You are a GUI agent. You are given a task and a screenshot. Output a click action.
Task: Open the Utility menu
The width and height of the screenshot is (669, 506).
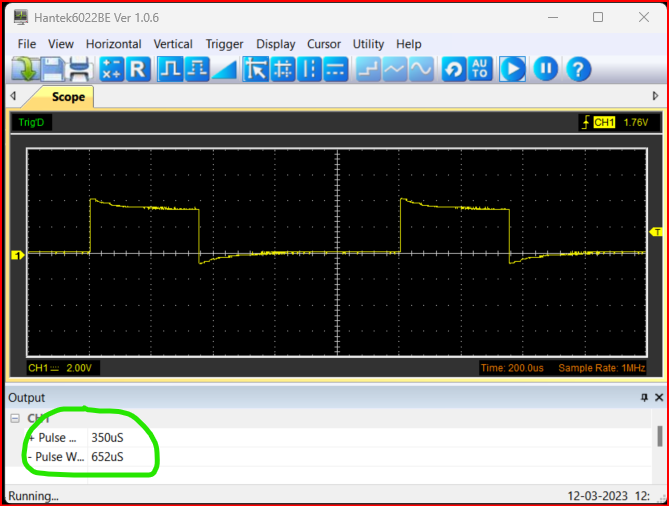click(x=368, y=44)
